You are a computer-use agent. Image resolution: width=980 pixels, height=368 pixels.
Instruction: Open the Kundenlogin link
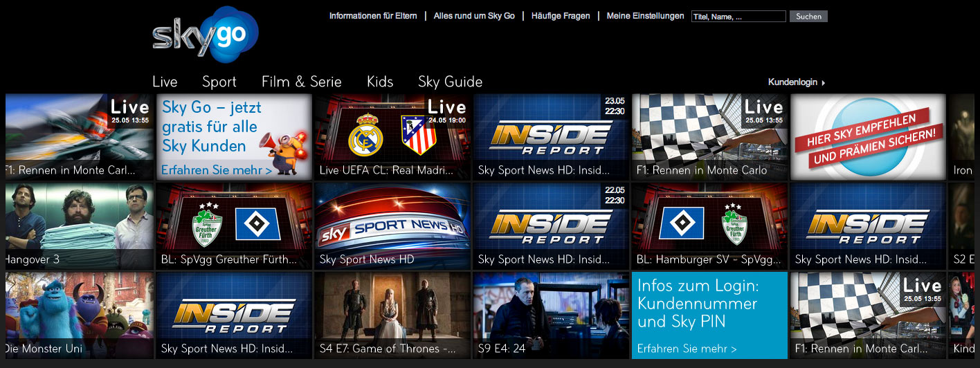797,82
